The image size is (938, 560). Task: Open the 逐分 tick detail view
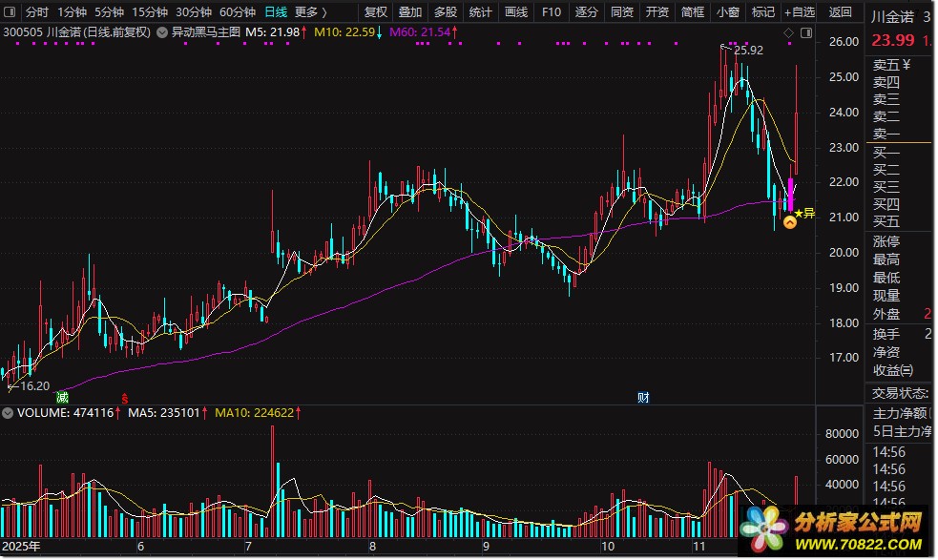coord(587,12)
